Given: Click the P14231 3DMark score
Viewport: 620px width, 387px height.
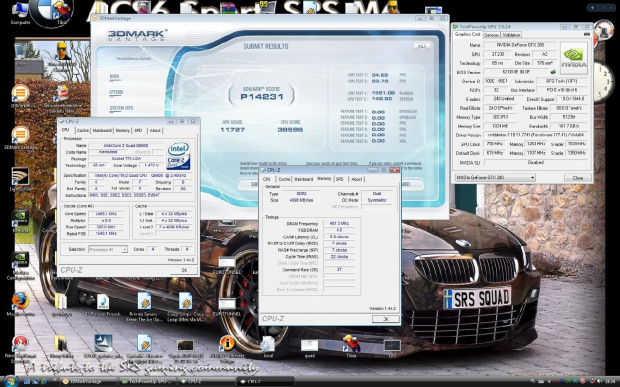Looking at the screenshot, I should (x=261, y=97).
